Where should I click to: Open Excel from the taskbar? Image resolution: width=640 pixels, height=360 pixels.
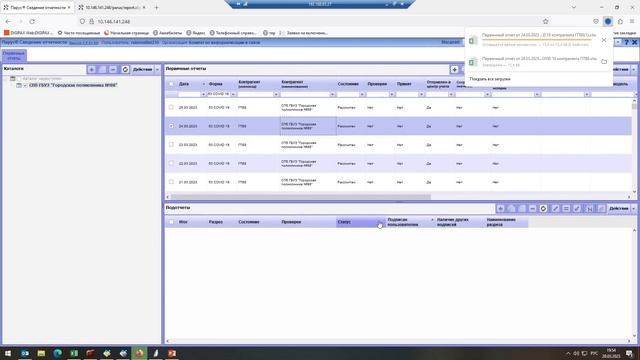point(74,353)
